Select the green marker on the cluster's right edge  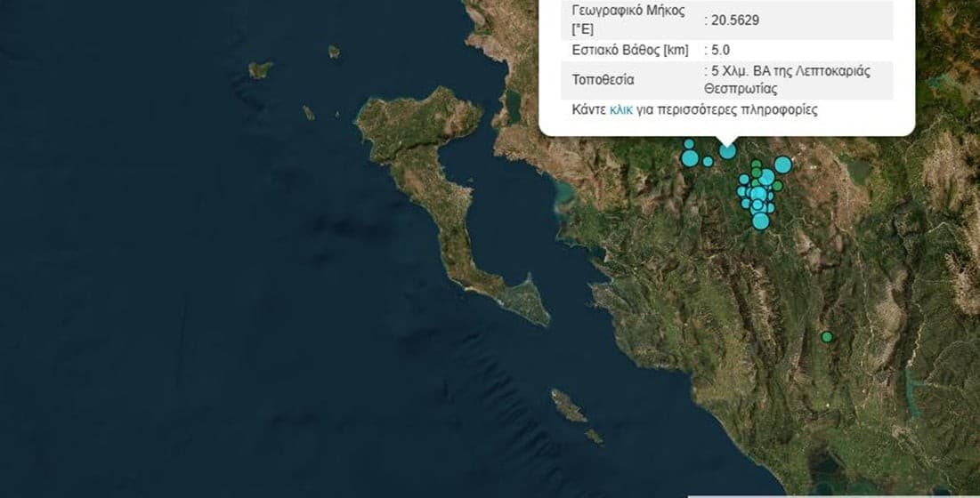(777, 185)
